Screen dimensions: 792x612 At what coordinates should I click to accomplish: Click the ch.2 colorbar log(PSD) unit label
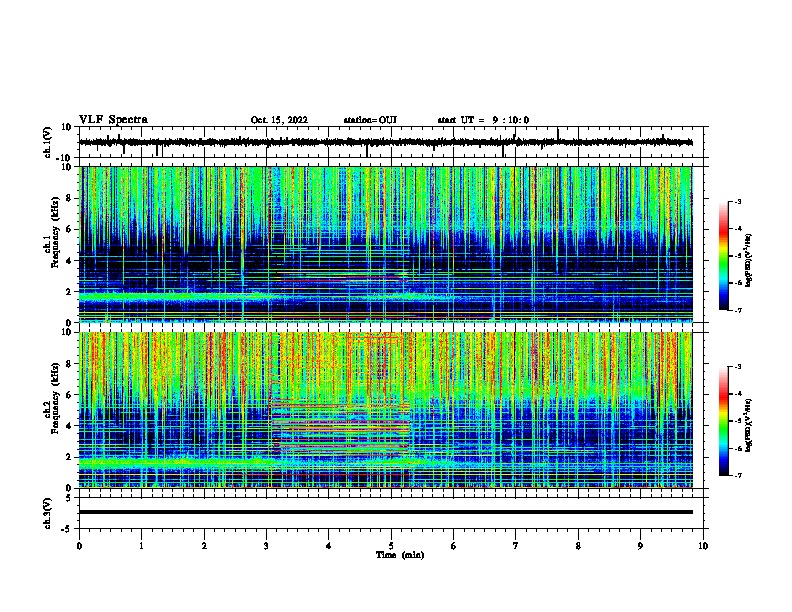point(749,426)
